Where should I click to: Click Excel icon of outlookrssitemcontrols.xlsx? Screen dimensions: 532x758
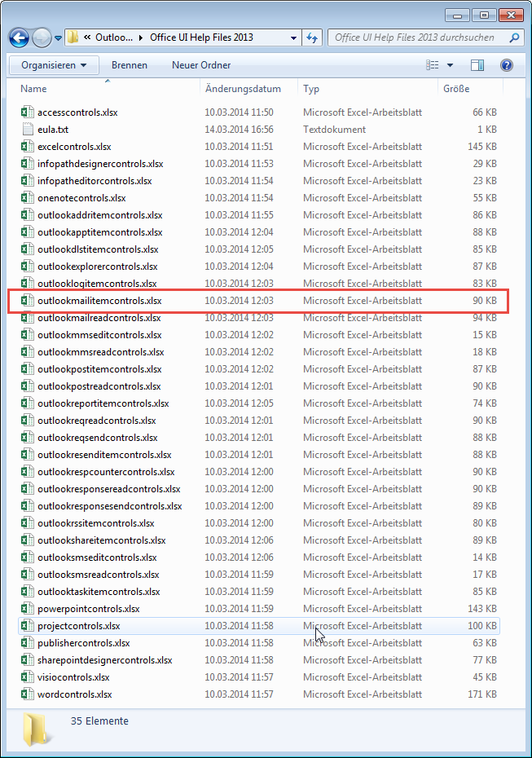click(x=28, y=523)
